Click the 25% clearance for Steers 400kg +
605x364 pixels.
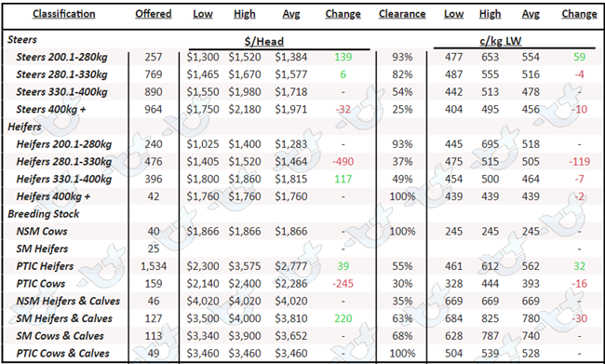coord(402,109)
